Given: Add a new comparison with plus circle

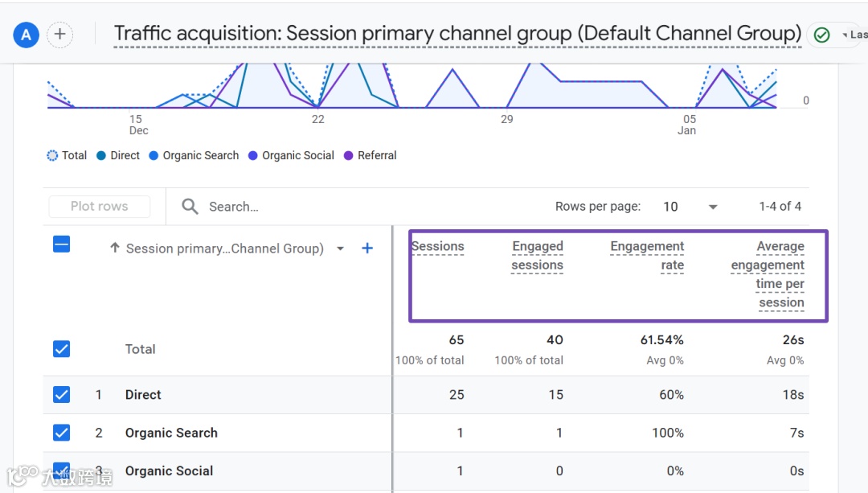Looking at the screenshot, I should click(x=60, y=35).
